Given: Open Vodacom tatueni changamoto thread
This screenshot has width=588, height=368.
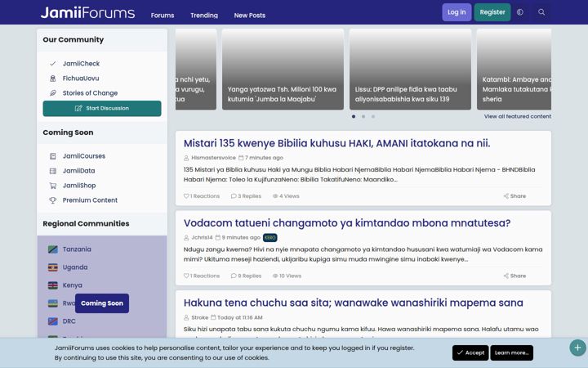Looking at the screenshot, I should coord(347,223).
